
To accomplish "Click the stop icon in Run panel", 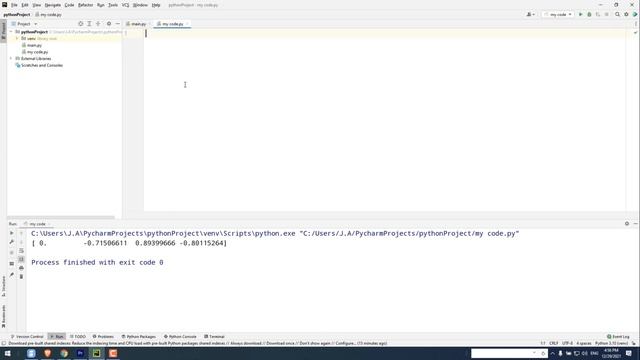I will click(x=11, y=253).
